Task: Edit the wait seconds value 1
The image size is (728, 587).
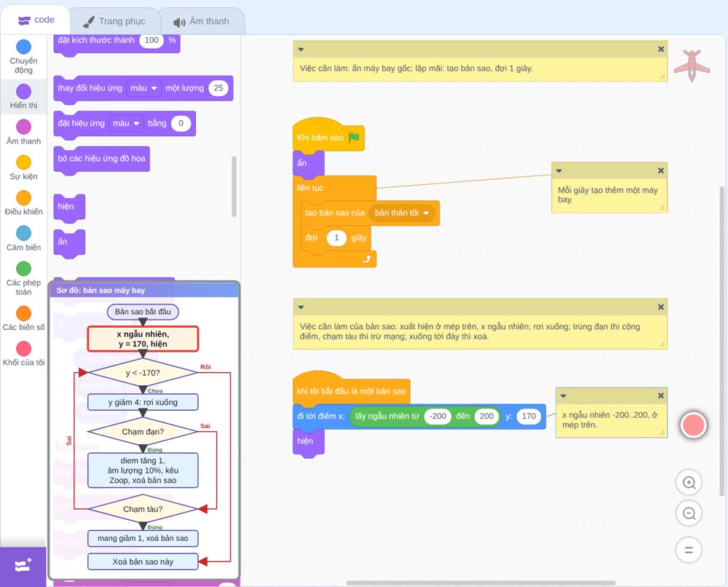Action: [x=336, y=237]
